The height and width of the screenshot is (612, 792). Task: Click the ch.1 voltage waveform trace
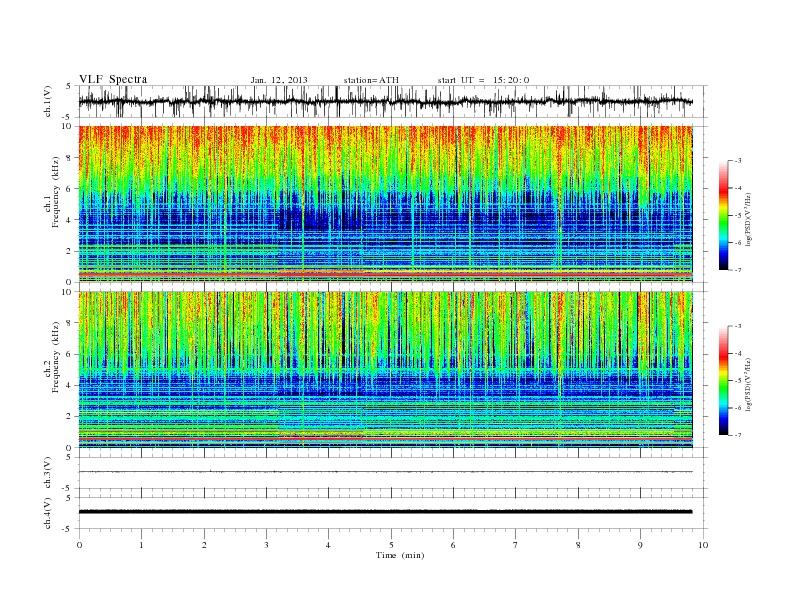click(385, 101)
